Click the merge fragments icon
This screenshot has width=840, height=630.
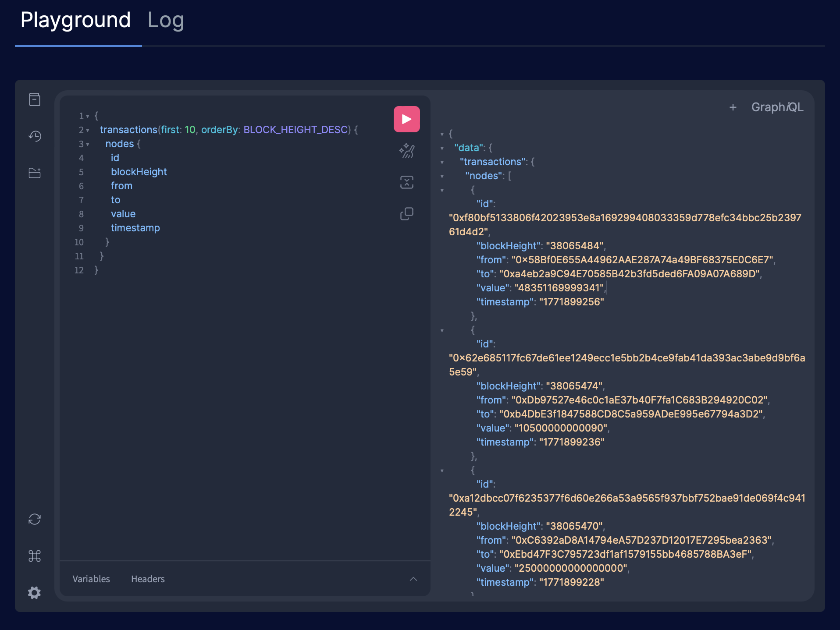point(406,182)
